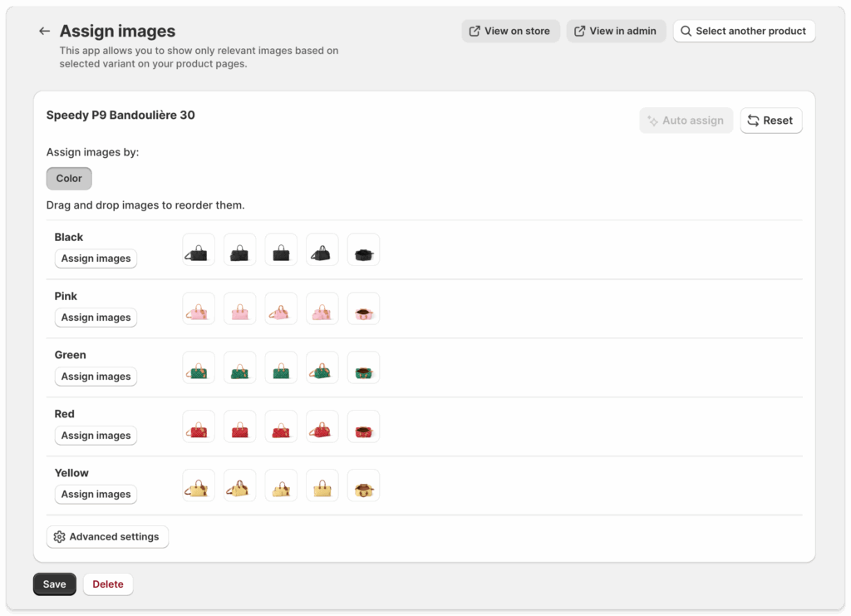
Task: Click Assign images for Yellow
Action: 96,495
